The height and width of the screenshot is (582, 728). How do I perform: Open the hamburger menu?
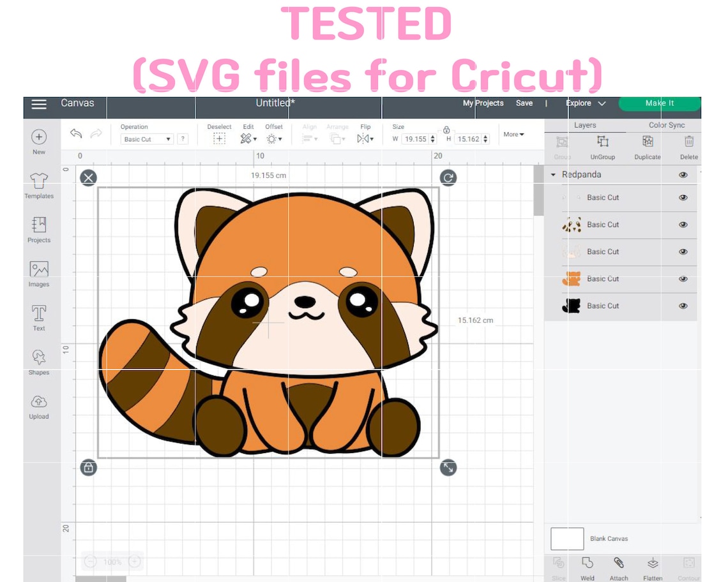tap(38, 104)
